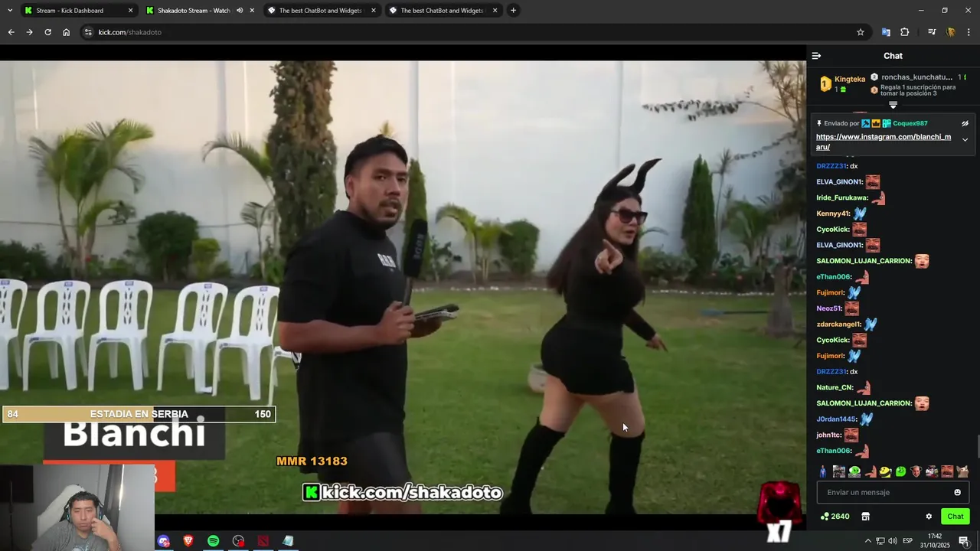Insert the yellow duck quick emote
The width and height of the screenshot is (980, 551).
click(x=885, y=471)
